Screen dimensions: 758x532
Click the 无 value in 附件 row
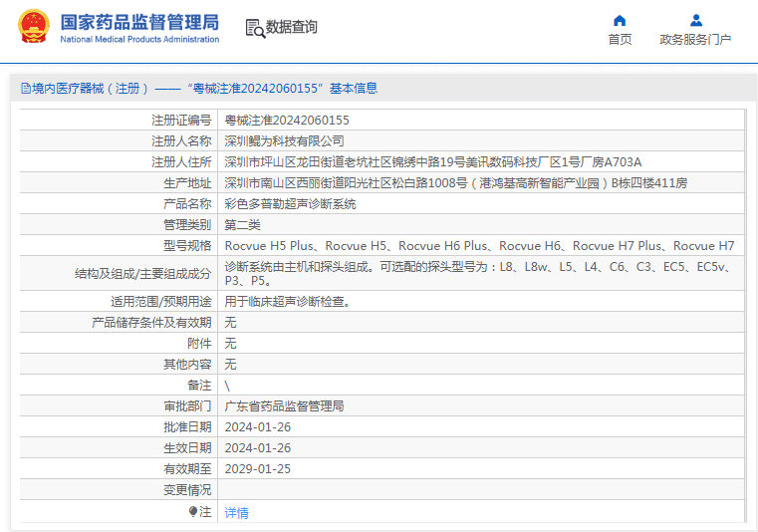coord(231,344)
